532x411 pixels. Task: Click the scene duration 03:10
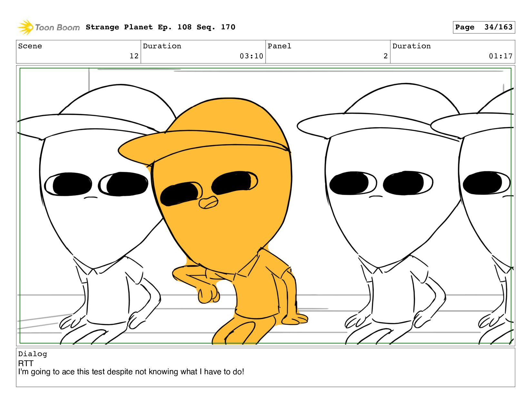pyautogui.click(x=251, y=56)
